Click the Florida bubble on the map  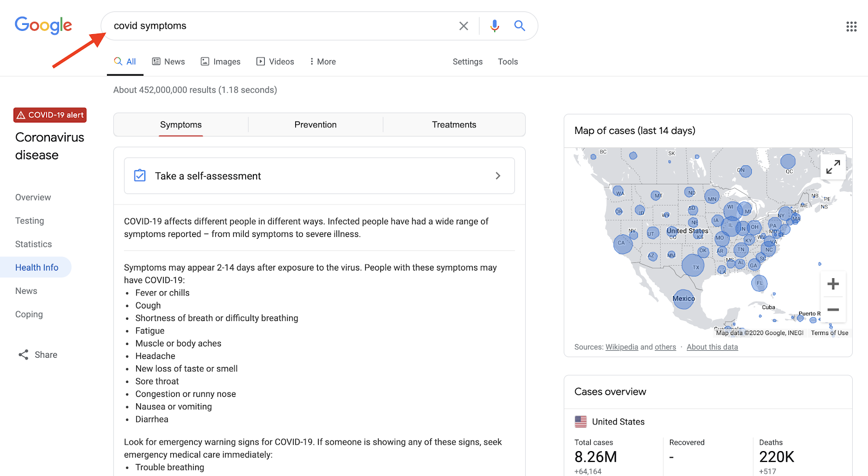click(x=759, y=283)
